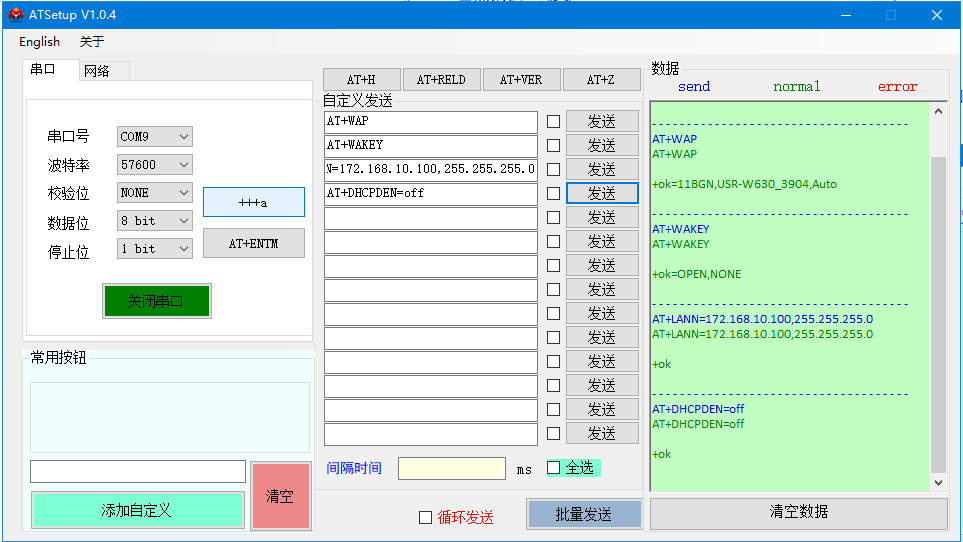Screen dimensions: 963x542
Task: Click the 间隔时间 interval input field
Action: coord(452,468)
